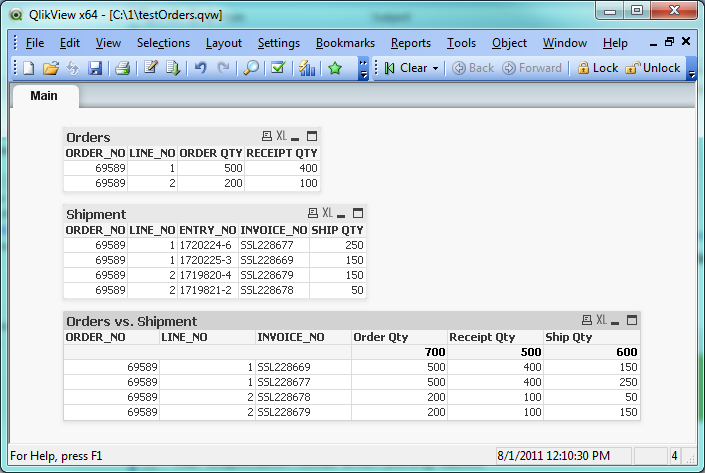Click the Undo layout change arrow
The width and height of the screenshot is (705, 473).
tap(200, 68)
